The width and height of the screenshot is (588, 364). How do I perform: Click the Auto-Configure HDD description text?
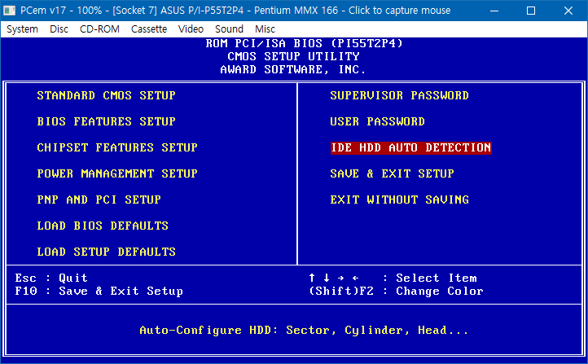[x=304, y=331]
